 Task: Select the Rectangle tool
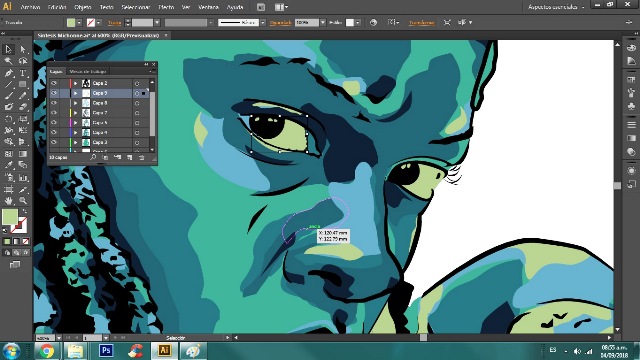(x=23, y=84)
